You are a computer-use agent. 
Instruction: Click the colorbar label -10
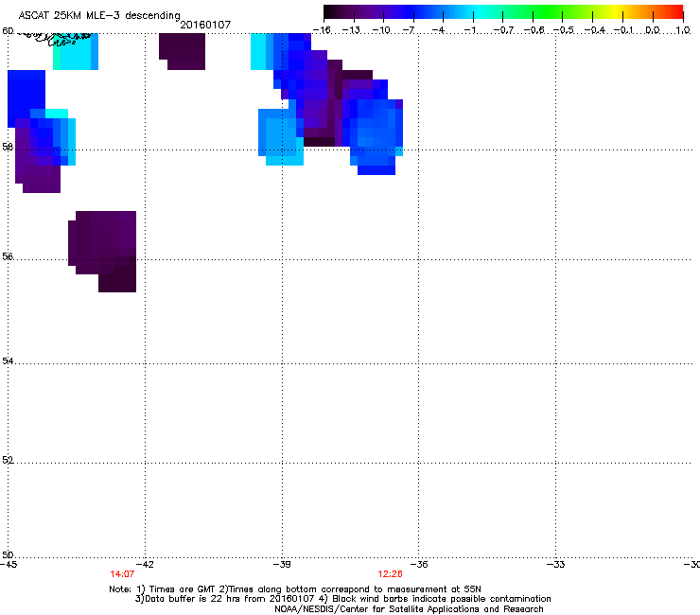pyautogui.click(x=381, y=30)
